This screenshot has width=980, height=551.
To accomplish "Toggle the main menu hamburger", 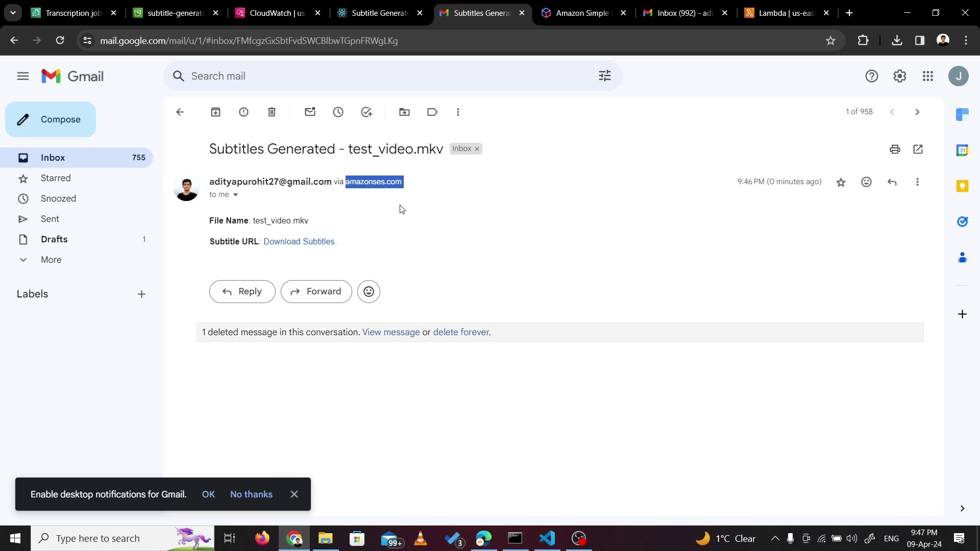I will tap(23, 77).
